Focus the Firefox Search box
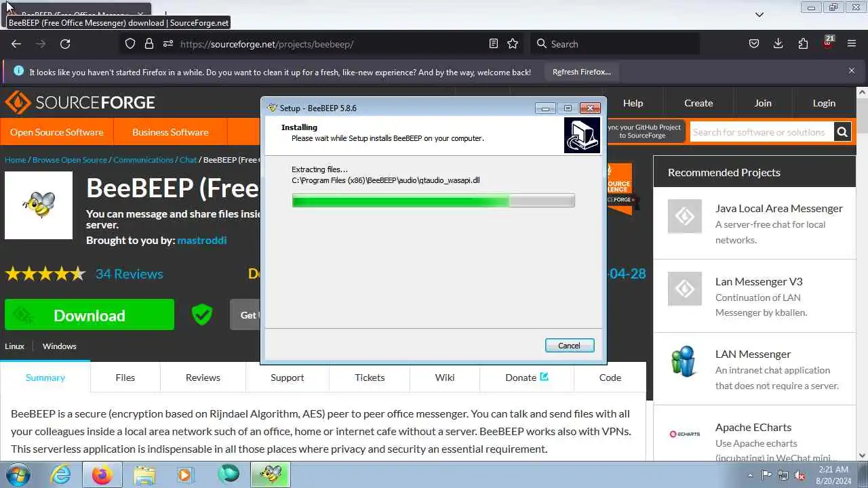This screenshot has height=488, width=868. click(x=614, y=43)
